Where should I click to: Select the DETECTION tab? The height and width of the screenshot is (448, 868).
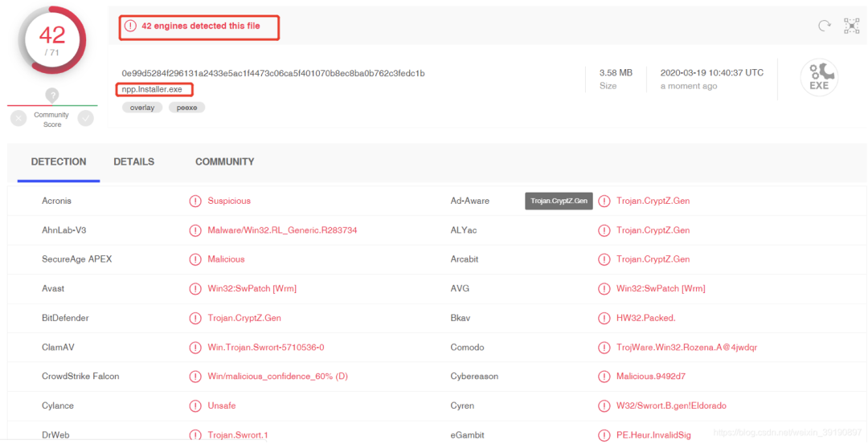[59, 161]
